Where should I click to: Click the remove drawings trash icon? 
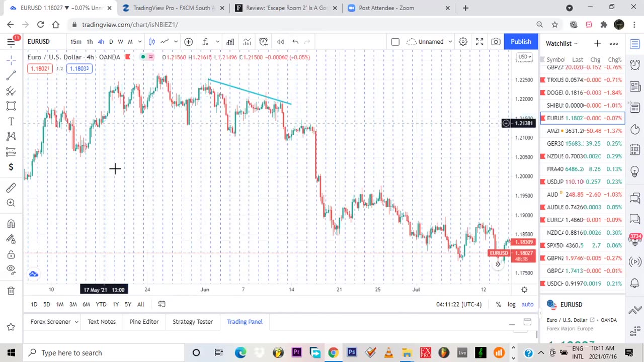point(11,291)
